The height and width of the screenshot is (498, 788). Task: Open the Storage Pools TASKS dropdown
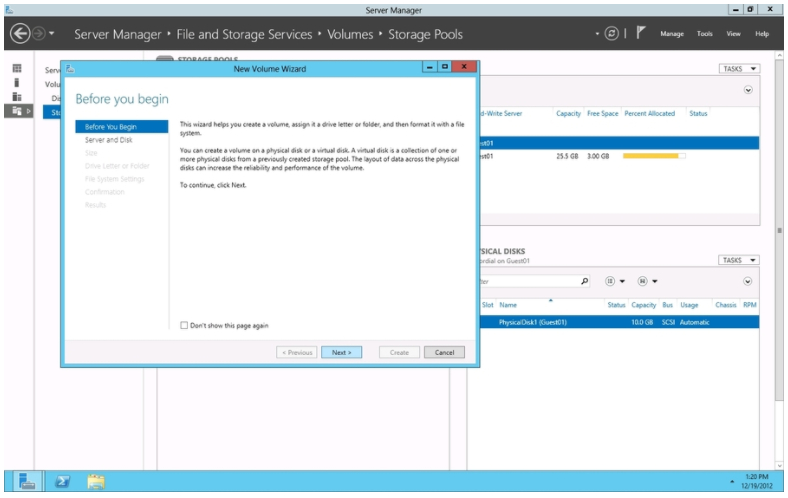[739, 68]
